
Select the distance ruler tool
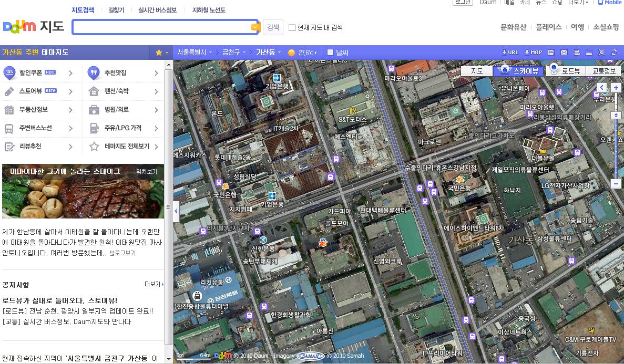[589, 53]
